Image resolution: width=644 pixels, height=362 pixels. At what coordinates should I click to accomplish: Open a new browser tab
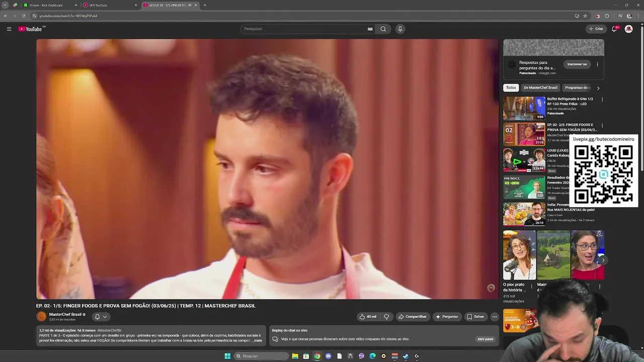coord(204,5)
